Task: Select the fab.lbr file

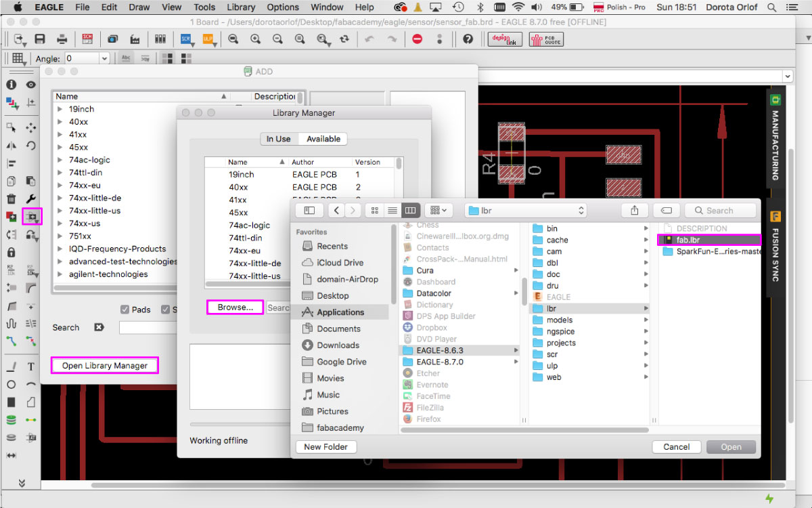Action: pyautogui.click(x=709, y=240)
